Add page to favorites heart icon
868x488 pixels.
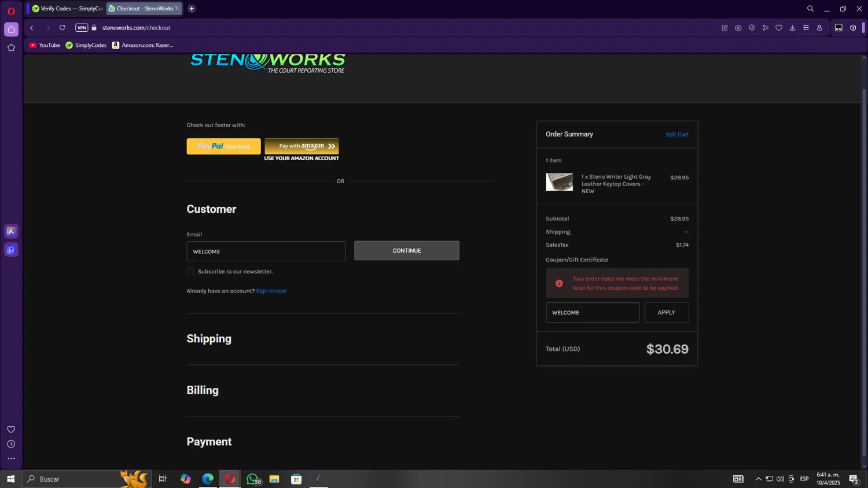pyautogui.click(x=779, y=28)
